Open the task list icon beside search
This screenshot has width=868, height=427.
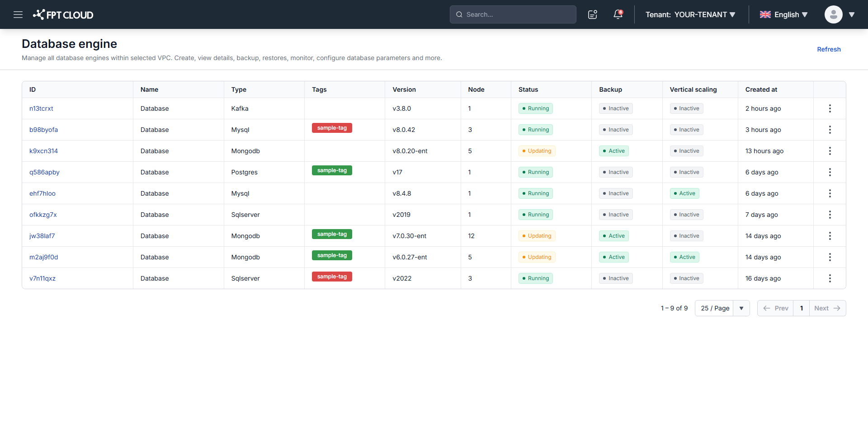593,14
